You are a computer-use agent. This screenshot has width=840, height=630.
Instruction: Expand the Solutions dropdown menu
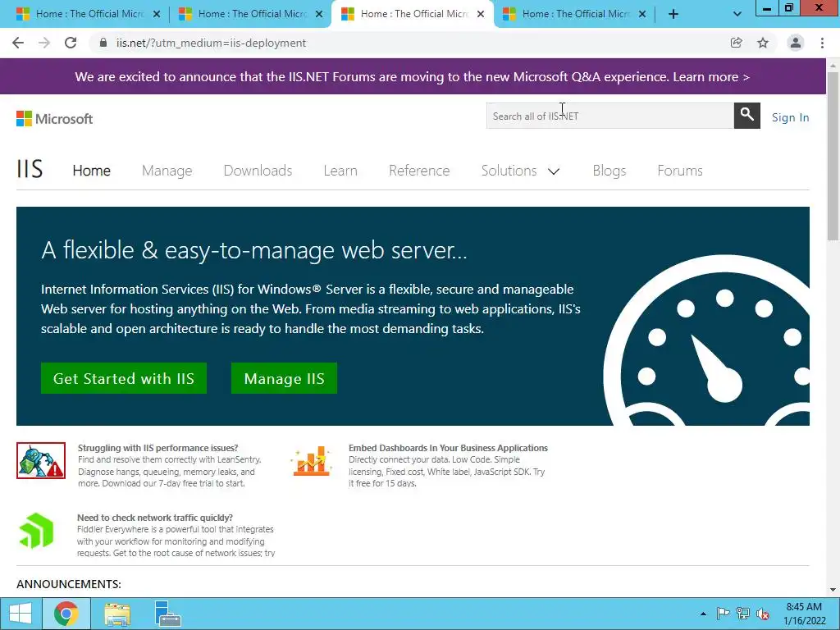click(x=520, y=171)
